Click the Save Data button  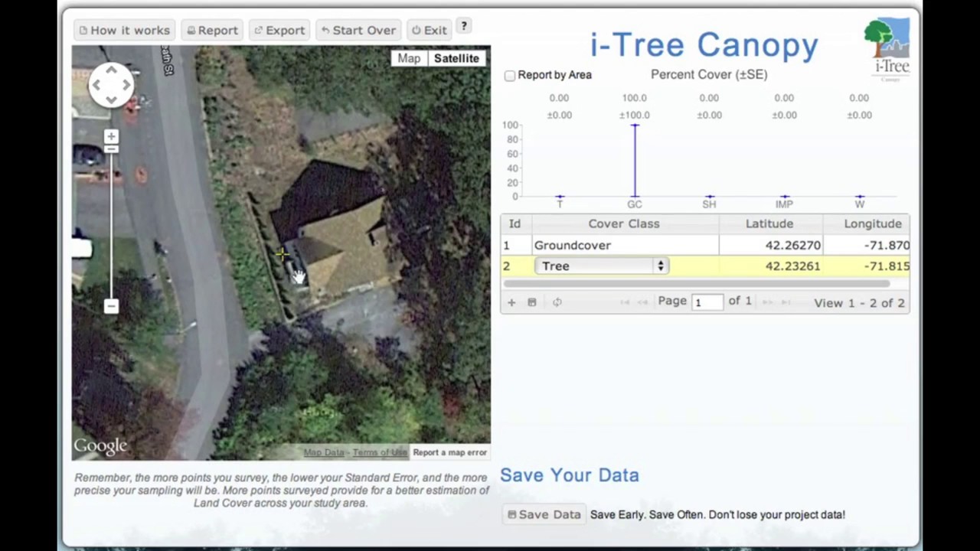point(544,514)
